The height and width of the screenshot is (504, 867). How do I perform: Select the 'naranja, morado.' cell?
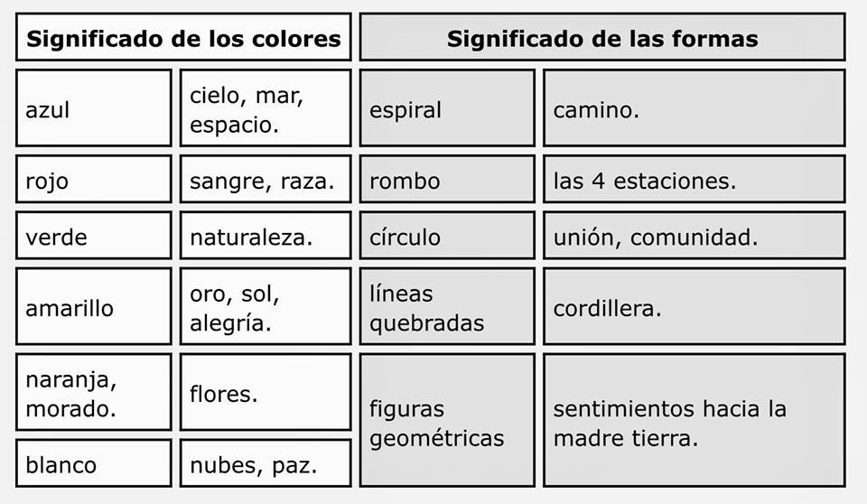(93, 392)
